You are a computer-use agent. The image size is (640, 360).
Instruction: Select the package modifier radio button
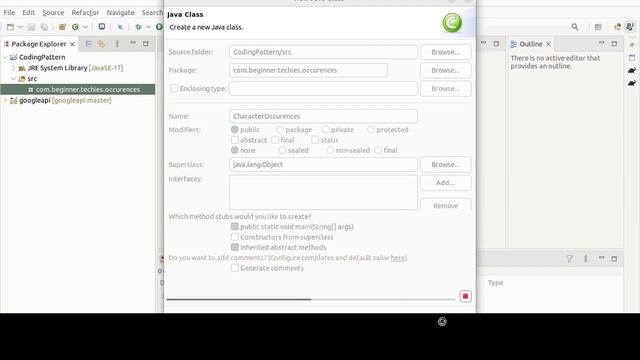click(280, 129)
